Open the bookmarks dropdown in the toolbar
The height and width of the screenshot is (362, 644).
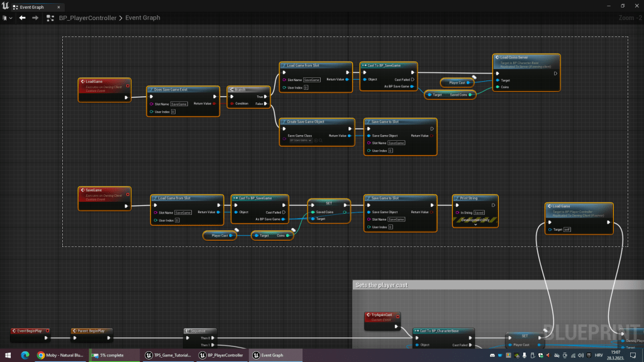pos(8,18)
